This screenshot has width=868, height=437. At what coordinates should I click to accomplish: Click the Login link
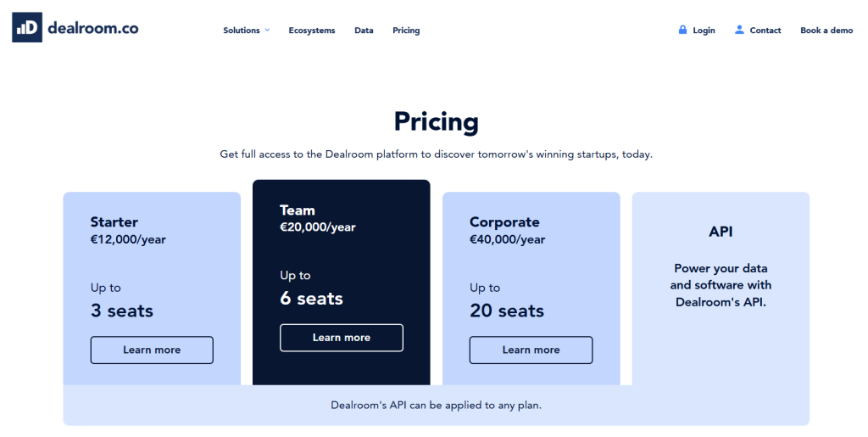click(704, 31)
